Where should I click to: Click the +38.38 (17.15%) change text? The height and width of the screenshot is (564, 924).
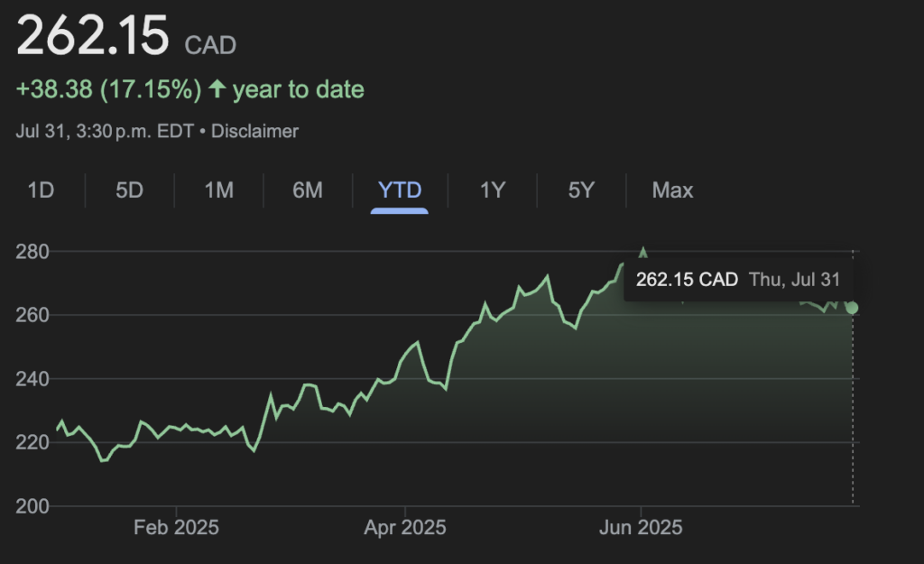click(x=108, y=89)
